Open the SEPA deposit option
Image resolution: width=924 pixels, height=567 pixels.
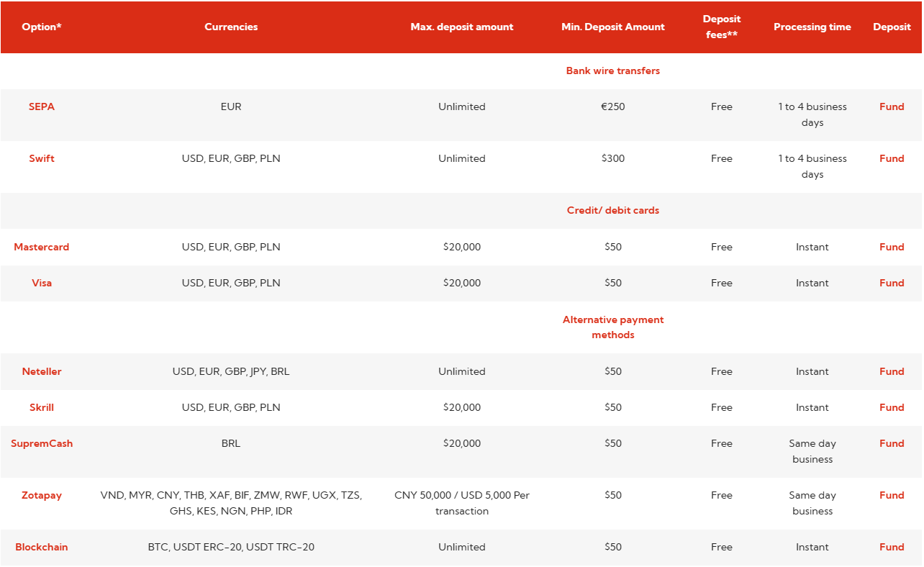point(42,106)
